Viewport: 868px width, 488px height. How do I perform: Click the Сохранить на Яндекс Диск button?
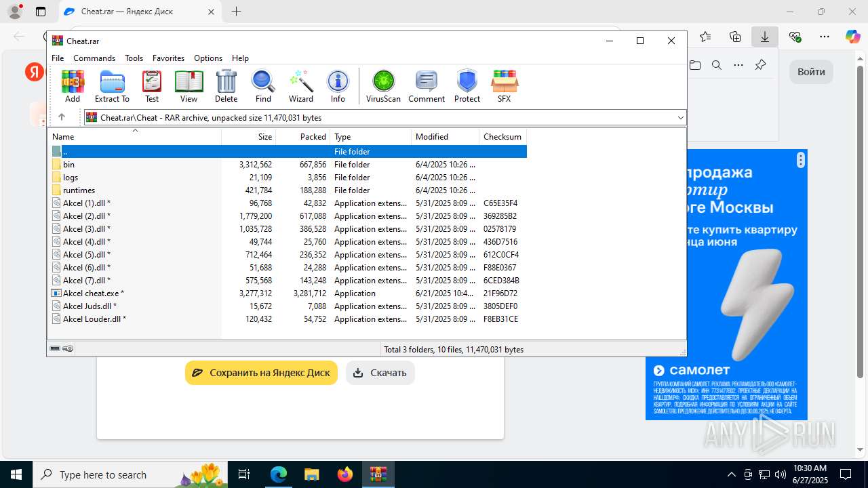pyautogui.click(x=261, y=373)
